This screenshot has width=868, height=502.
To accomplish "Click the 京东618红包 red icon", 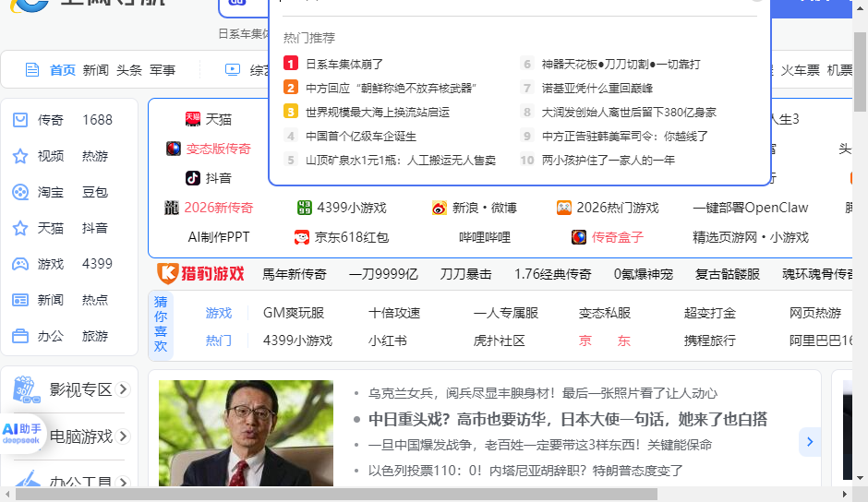I will (302, 237).
